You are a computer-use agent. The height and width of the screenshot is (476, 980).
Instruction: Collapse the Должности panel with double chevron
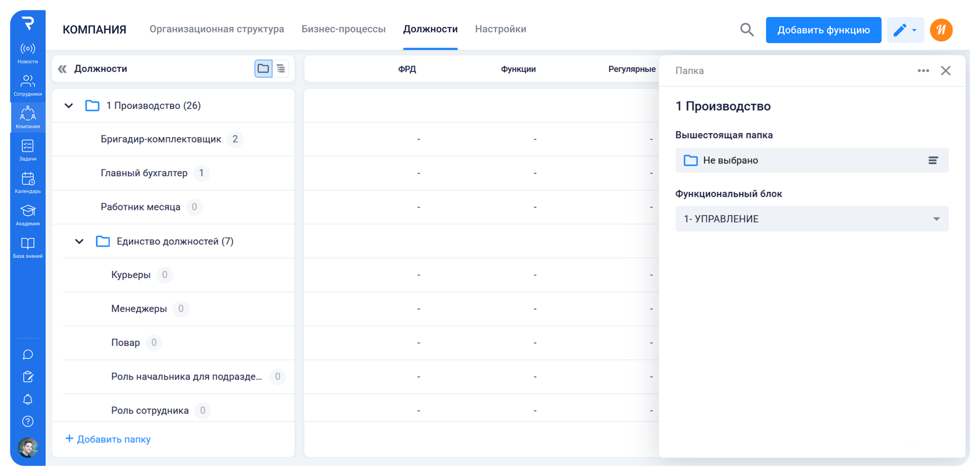click(x=62, y=69)
